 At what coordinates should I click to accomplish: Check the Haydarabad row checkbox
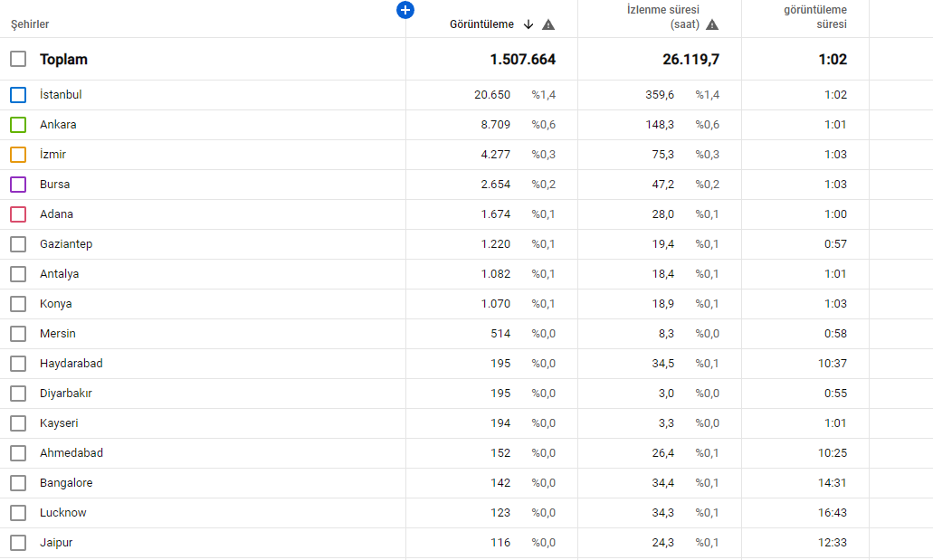18,364
